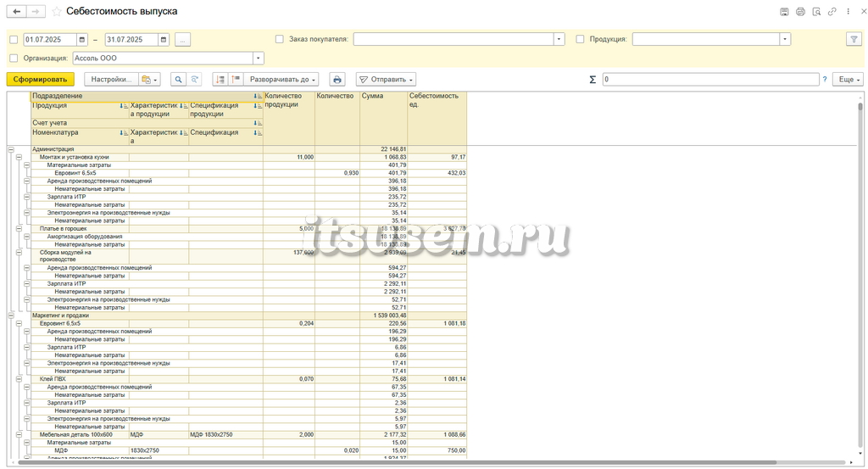Select cell МДФ 1830х2750 specification
This screenshot has height=469, width=868.
click(x=225, y=435)
